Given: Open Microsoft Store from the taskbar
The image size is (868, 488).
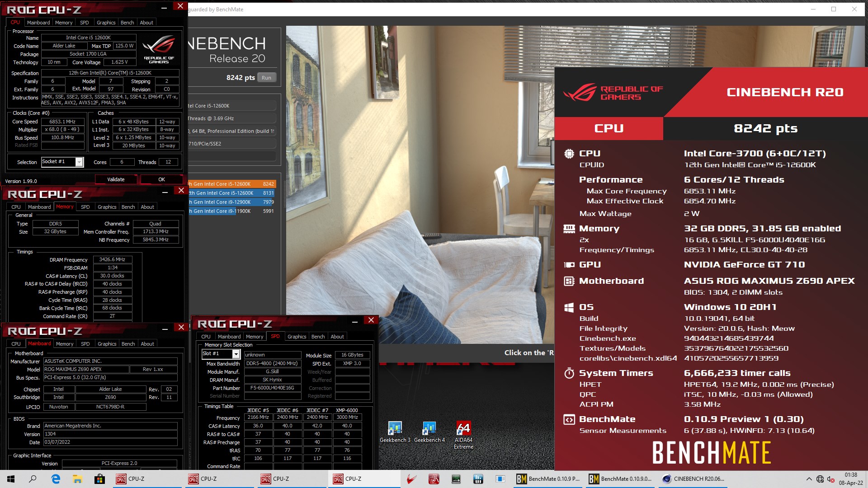Looking at the screenshot, I should point(99,479).
